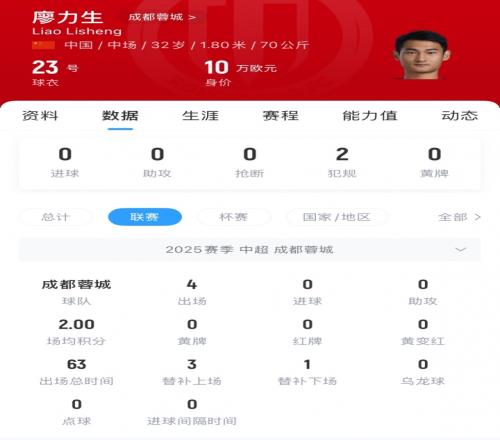This screenshot has height=440, width=500.
Task: Open the 成都蓉城 team link
Action: coord(162,17)
